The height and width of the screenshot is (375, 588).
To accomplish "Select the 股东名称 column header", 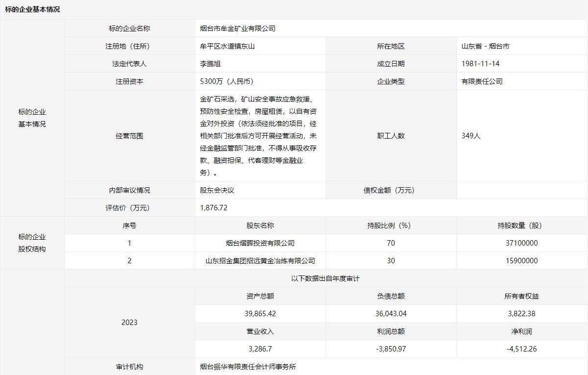I will (260, 225).
